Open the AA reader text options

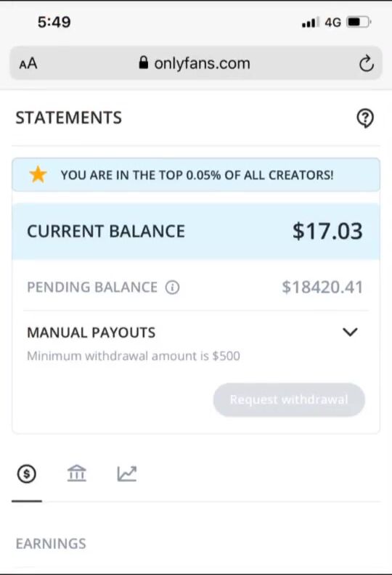tap(28, 63)
